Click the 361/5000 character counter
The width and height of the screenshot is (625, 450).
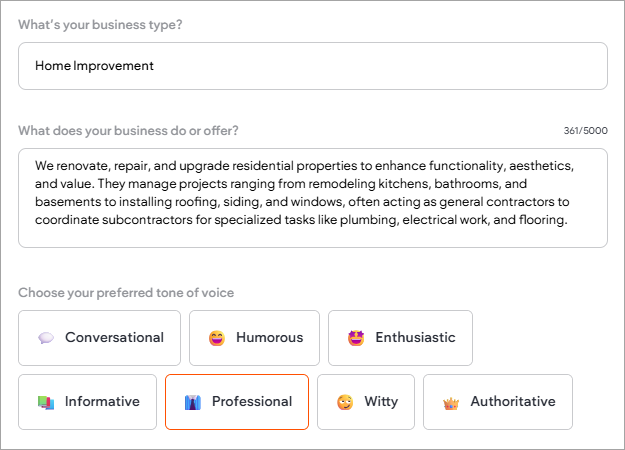click(x=585, y=131)
